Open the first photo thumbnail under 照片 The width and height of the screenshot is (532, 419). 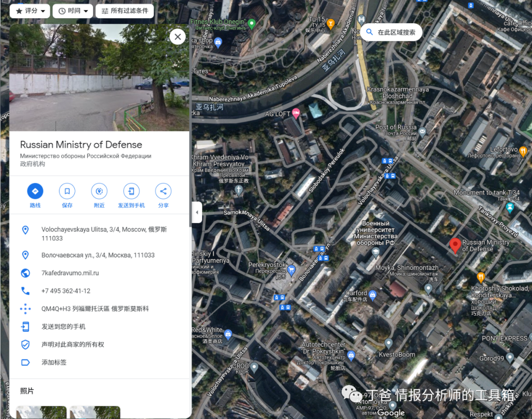pos(41,412)
